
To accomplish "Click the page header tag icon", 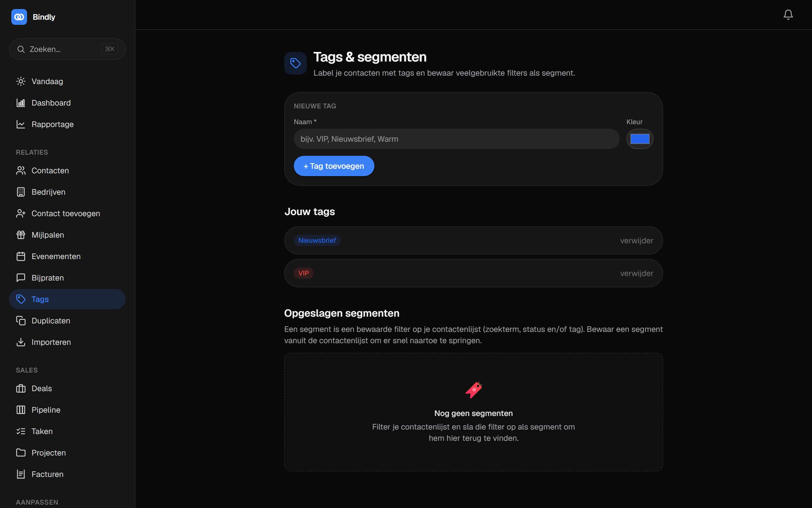I will pos(295,63).
